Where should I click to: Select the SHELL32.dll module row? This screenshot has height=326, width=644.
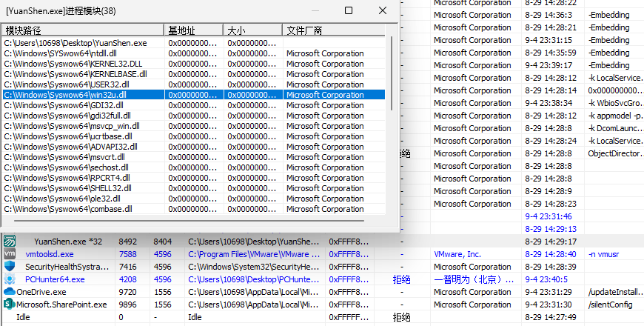(193, 188)
